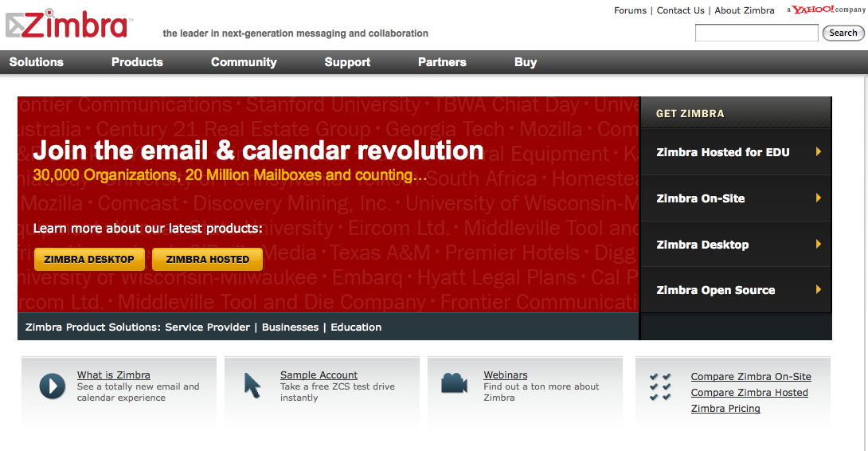Viewport: 868px width, 451px height.
Task: Click the cursor arrow icon beside Sample Account
Action: [252, 386]
